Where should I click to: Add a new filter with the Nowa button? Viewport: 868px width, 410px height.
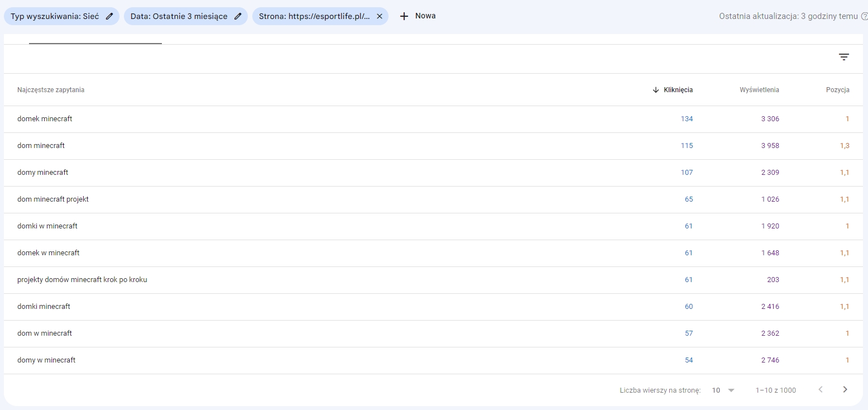[x=418, y=16]
